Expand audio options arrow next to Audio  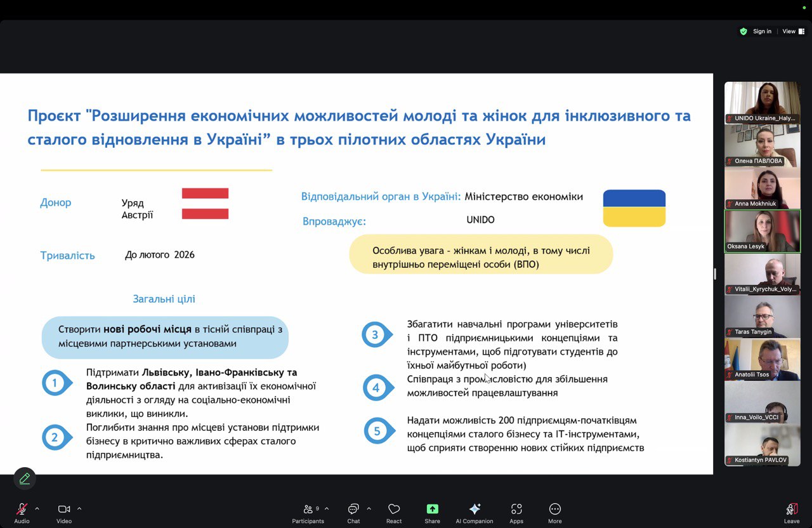click(37, 509)
